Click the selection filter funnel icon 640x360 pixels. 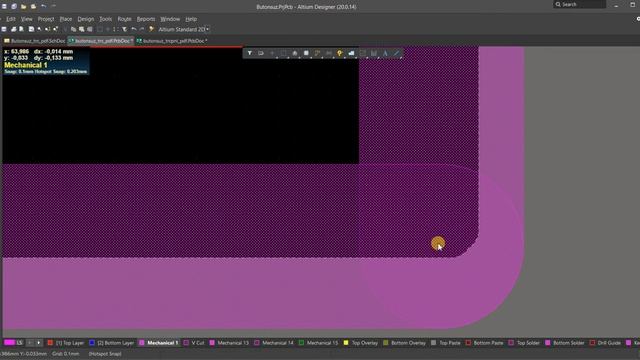[249, 53]
